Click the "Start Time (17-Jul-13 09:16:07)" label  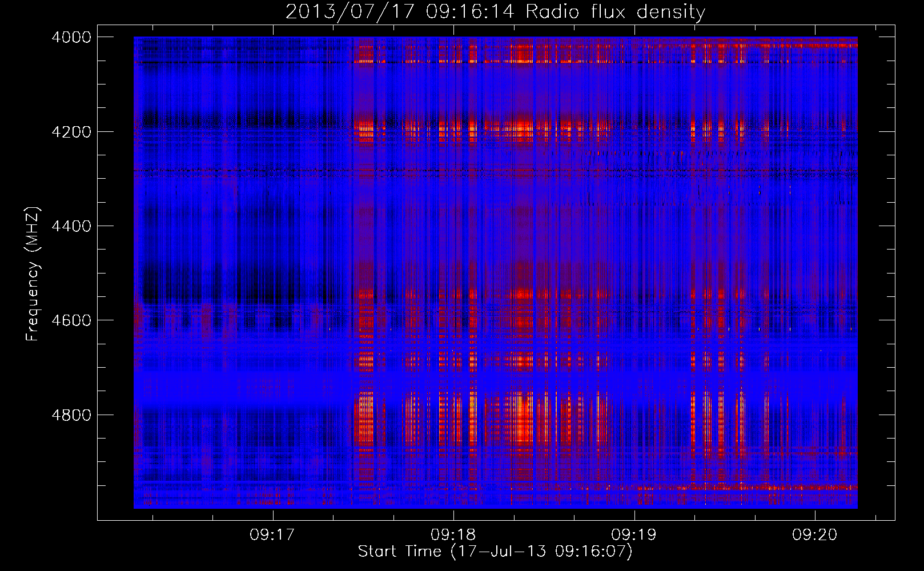tap(495, 552)
